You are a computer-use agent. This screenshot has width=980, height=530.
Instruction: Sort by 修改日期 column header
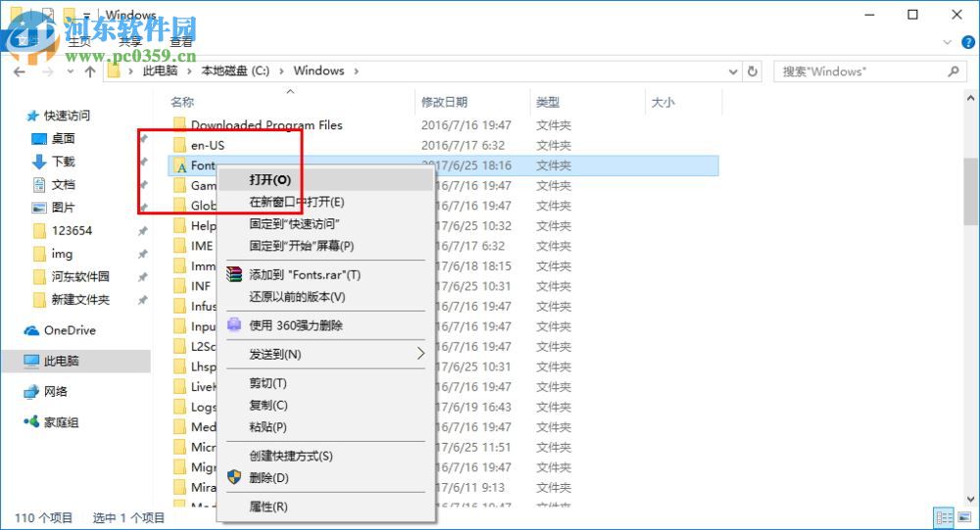[444, 102]
